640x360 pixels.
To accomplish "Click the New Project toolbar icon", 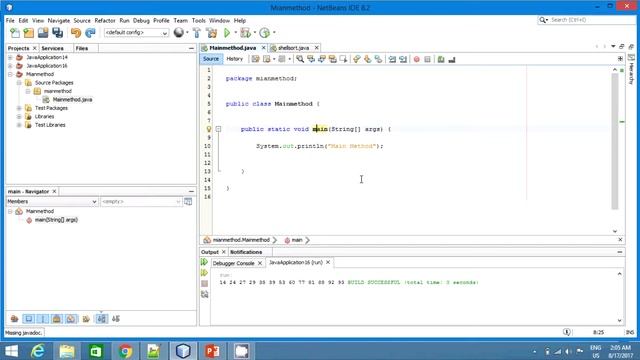I will click(x=29, y=33).
